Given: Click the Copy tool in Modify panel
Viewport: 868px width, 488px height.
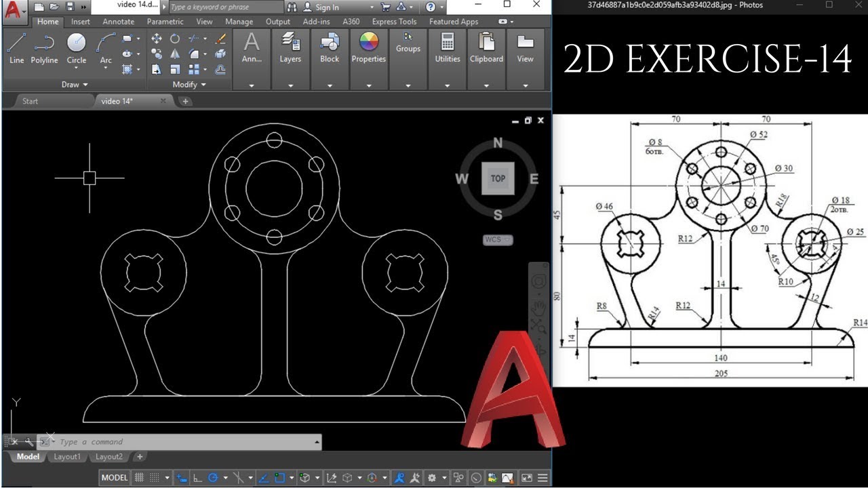Looking at the screenshot, I should point(157,54).
